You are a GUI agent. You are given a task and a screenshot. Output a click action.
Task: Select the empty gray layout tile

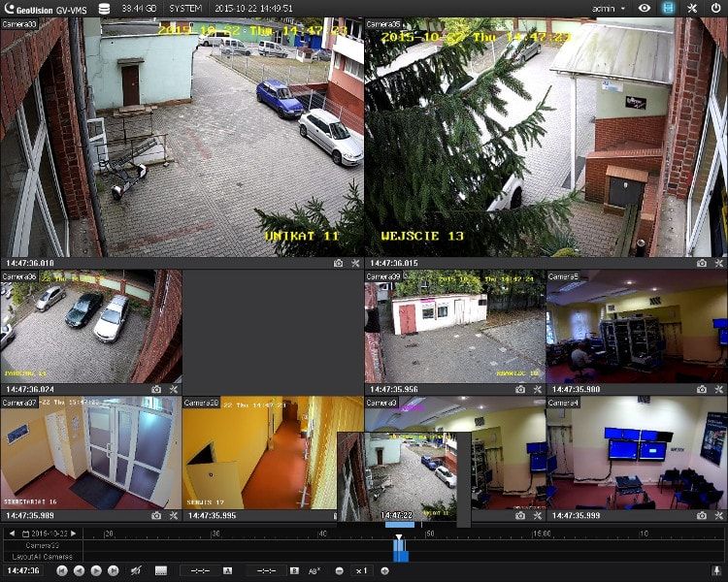(x=273, y=333)
